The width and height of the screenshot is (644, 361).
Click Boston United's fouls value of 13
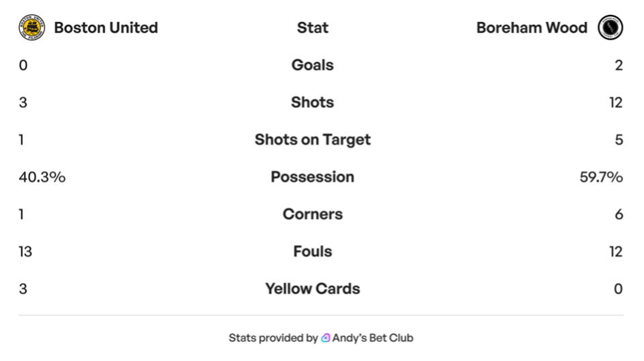tap(26, 251)
